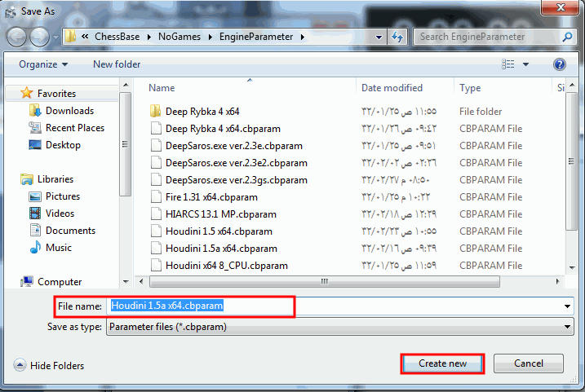Click the Music note icon
The image size is (585, 392).
35,248
